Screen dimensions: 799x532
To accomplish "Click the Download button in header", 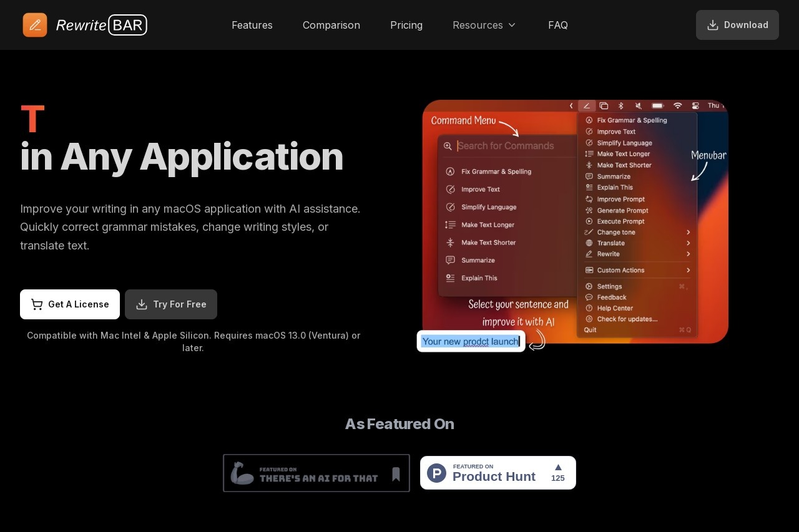I will pyautogui.click(x=737, y=25).
